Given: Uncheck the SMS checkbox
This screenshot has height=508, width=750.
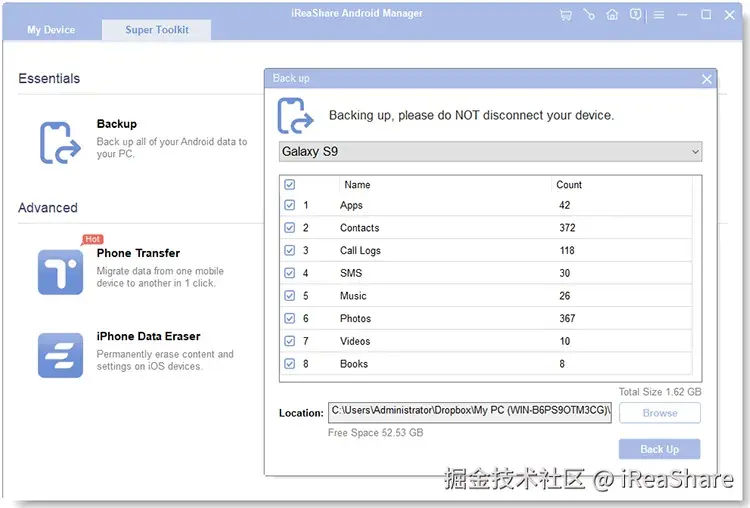Looking at the screenshot, I should [x=289, y=273].
